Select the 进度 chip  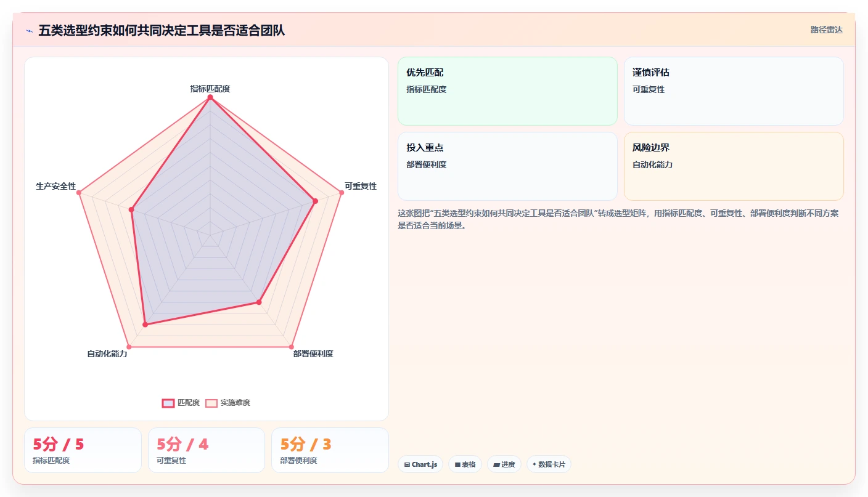point(504,464)
